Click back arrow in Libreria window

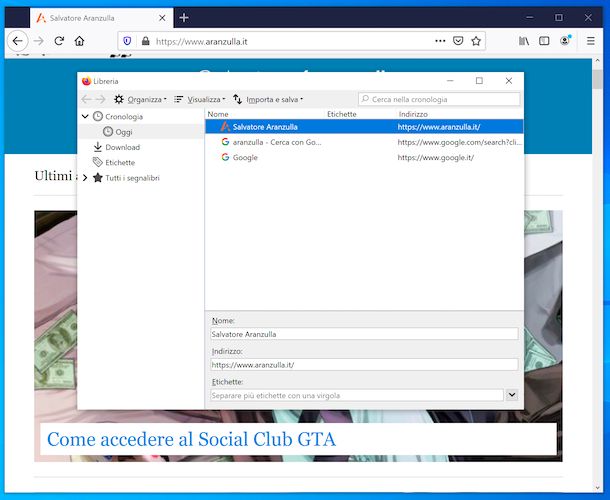(x=86, y=99)
